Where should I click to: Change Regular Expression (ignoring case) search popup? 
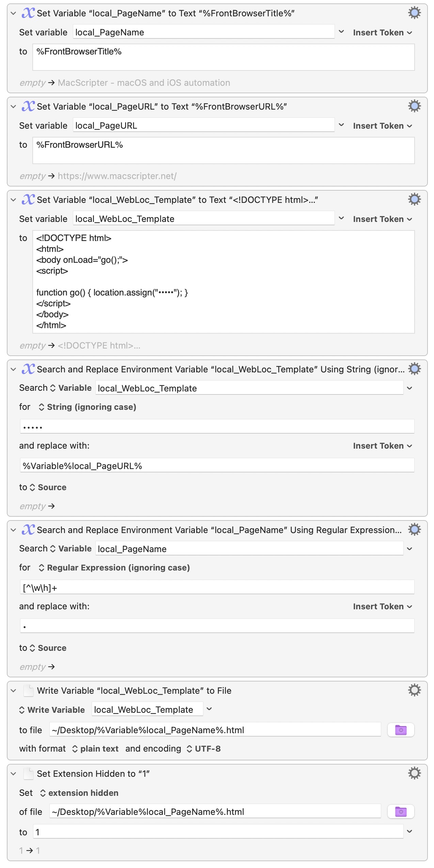click(114, 568)
